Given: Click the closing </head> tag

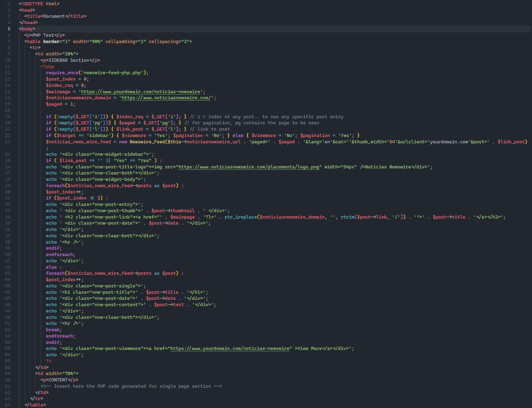Looking at the screenshot, I should click(28, 22).
